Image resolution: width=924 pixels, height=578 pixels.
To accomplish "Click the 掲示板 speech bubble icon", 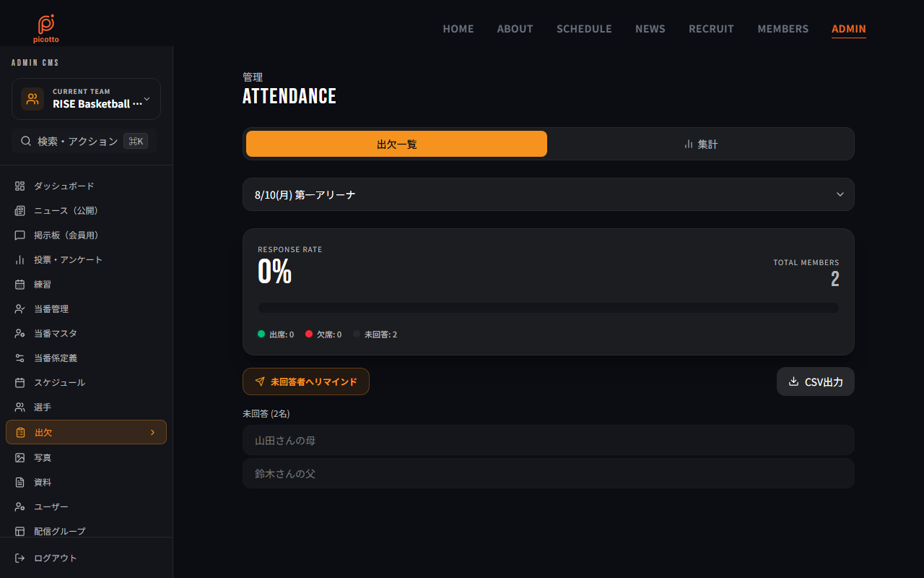I will [20, 236].
